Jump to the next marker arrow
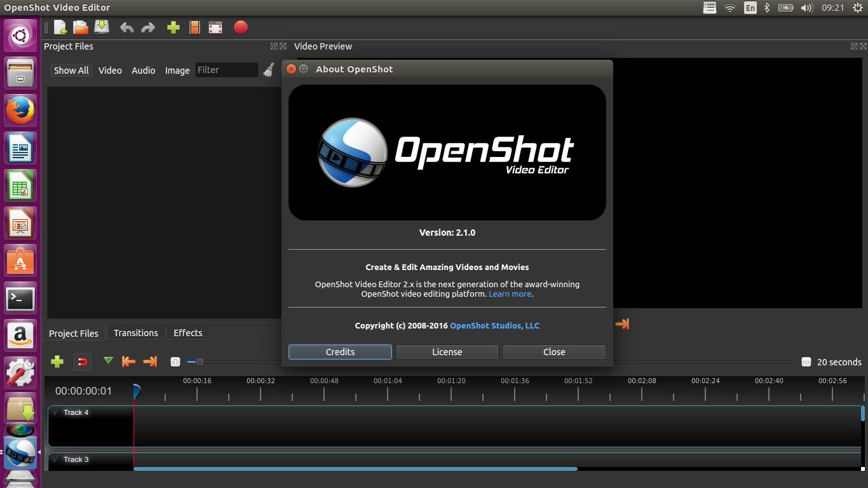The height and width of the screenshot is (488, 868). [x=150, y=362]
